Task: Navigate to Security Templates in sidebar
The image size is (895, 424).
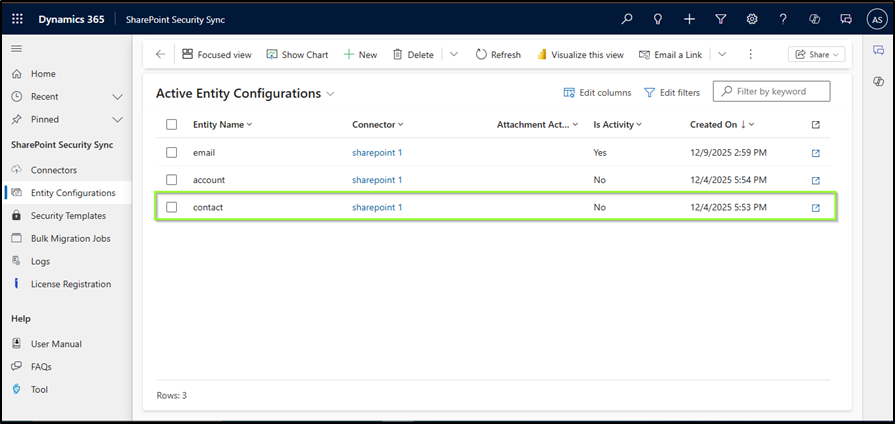Action: click(68, 215)
